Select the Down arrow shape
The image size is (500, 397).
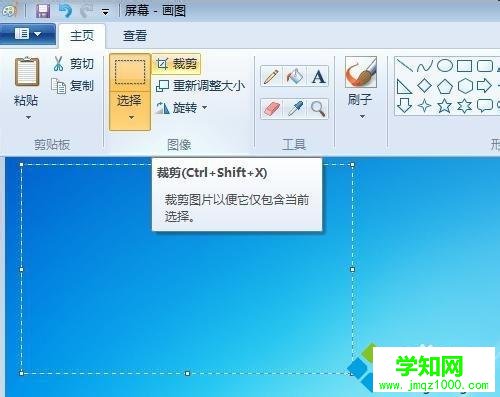point(405,106)
